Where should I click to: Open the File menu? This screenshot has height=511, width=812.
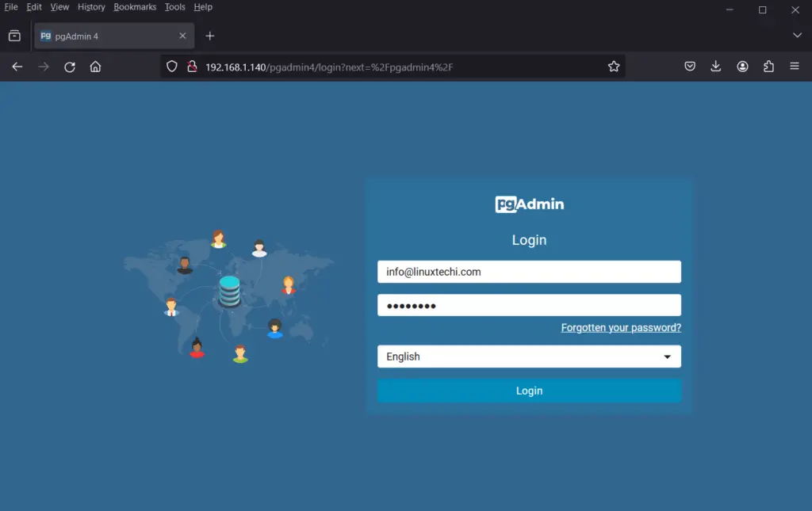(x=11, y=6)
